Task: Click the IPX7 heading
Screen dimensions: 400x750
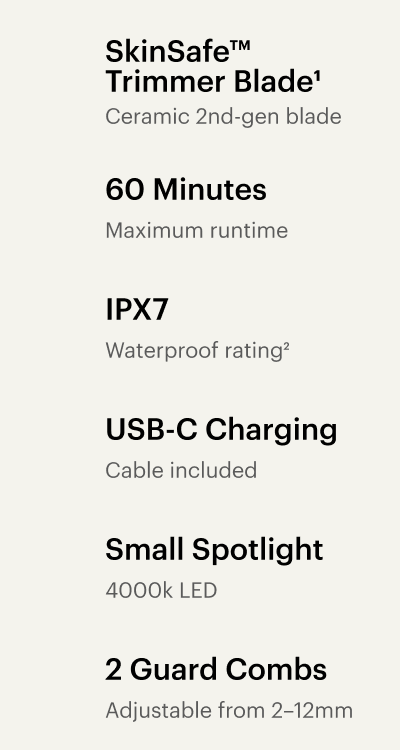Action: click(136, 309)
